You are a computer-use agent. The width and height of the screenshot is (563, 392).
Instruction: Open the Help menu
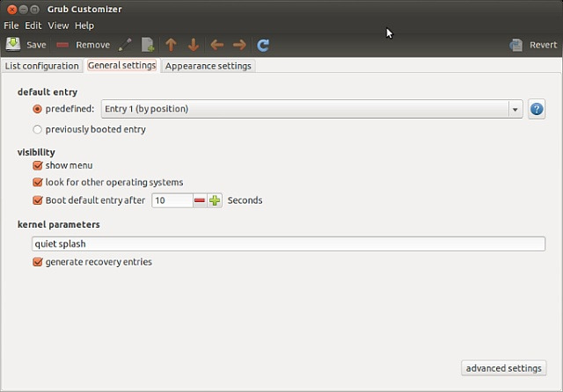tap(84, 25)
